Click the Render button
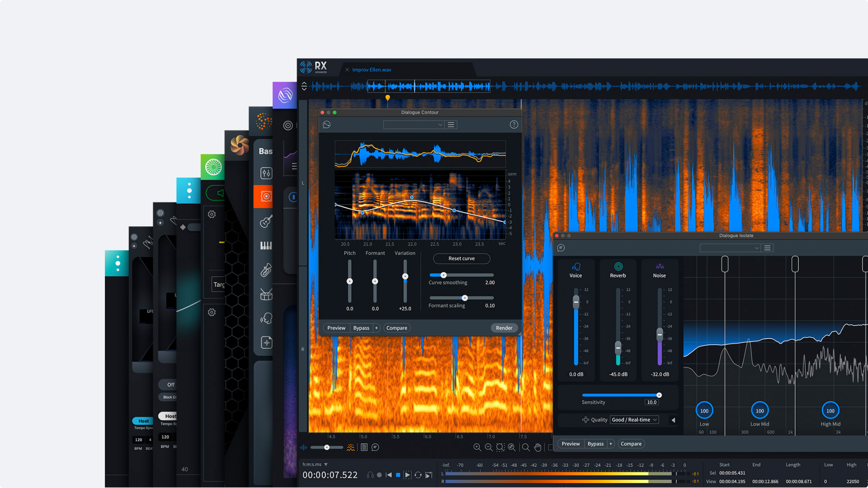Image resolution: width=868 pixels, height=488 pixels. pyautogui.click(x=504, y=328)
